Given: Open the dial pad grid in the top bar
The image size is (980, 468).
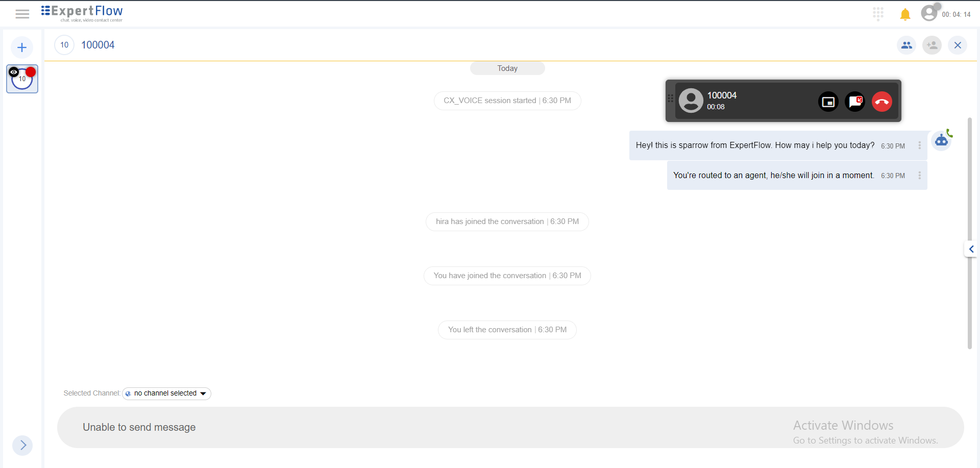Looking at the screenshot, I should tap(878, 14).
